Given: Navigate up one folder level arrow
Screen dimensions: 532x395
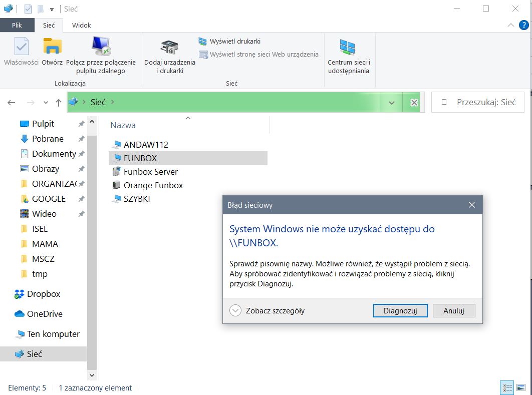Looking at the screenshot, I should click(x=59, y=103).
